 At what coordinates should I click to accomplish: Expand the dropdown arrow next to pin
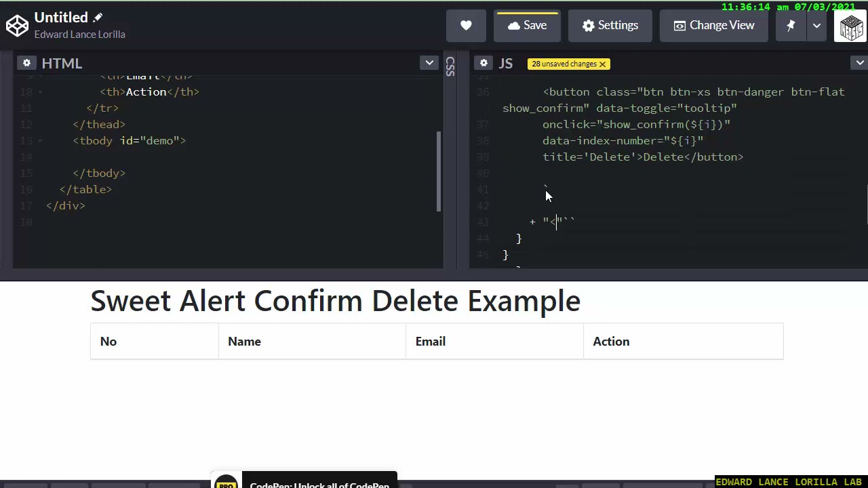click(x=816, y=26)
